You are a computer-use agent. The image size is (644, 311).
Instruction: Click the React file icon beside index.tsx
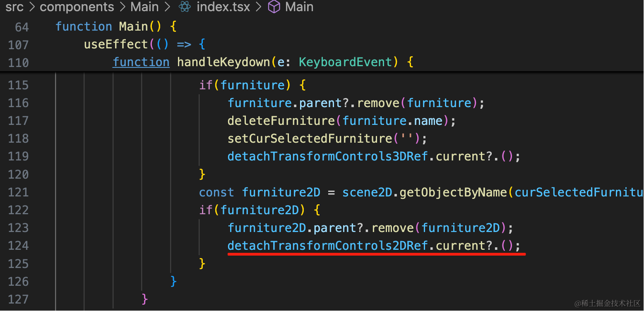pyautogui.click(x=185, y=7)
